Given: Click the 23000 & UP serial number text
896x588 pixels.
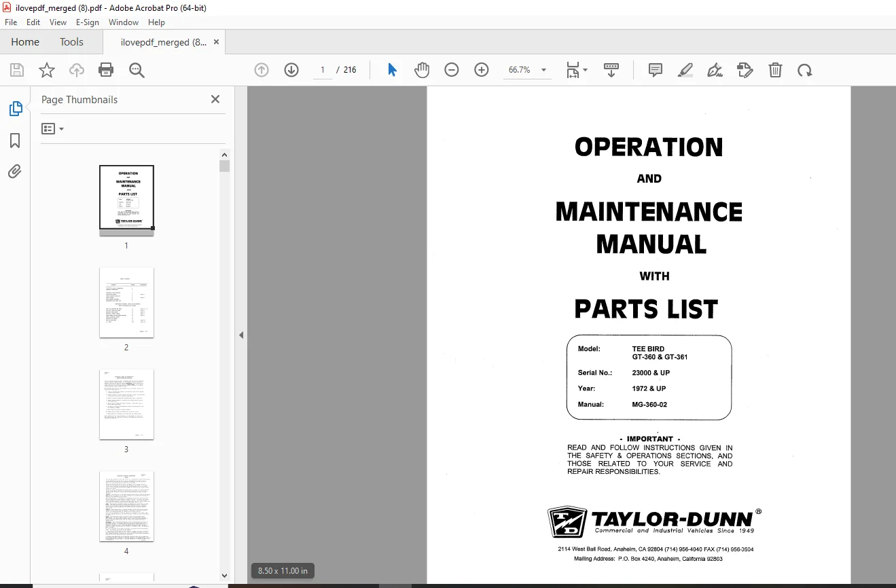Looking at the screenshot, I should (x=651, y=373).
